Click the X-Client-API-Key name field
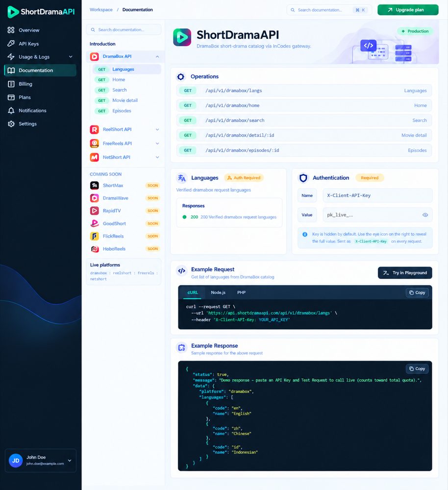Screen dimensions: 448x490 (x=377, y=196)
